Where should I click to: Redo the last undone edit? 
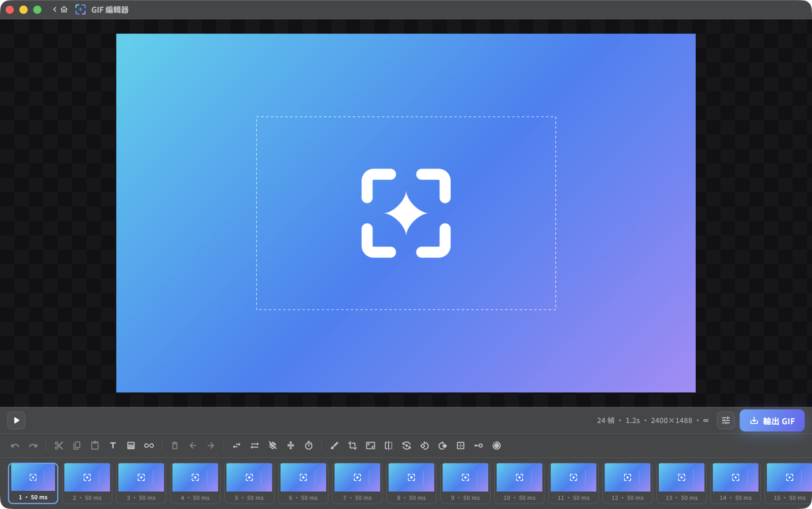click(x=33, y=446)
